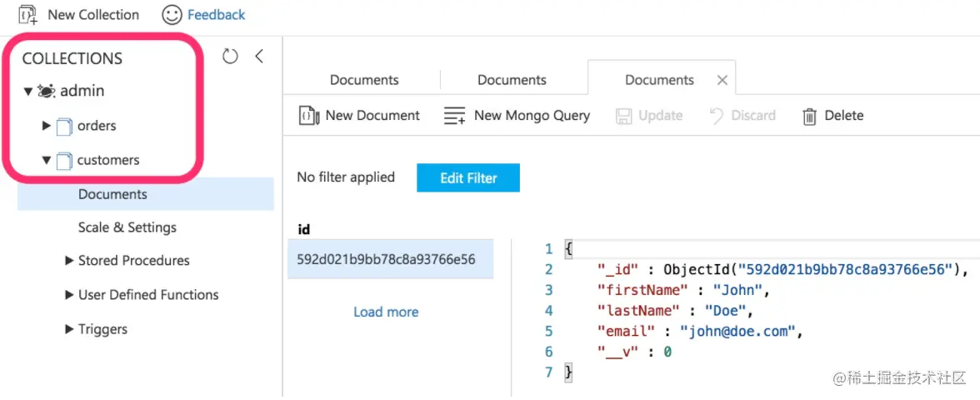Click the New Mongo Query label

point(532,116)
